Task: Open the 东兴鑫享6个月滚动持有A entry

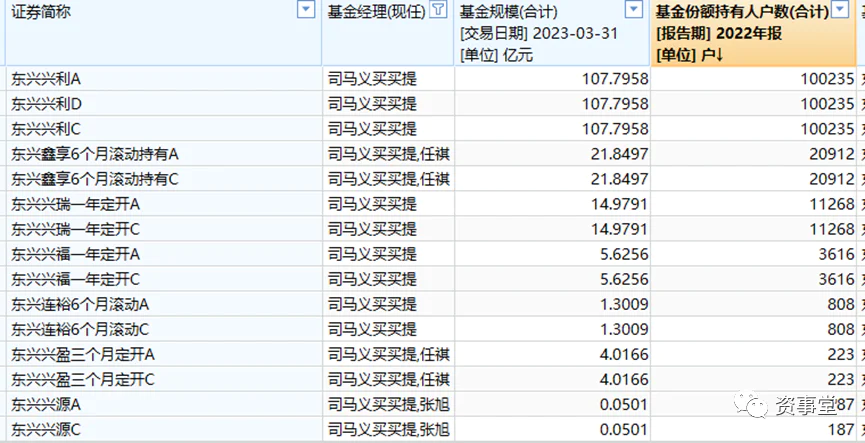Action: click(94, 153)
